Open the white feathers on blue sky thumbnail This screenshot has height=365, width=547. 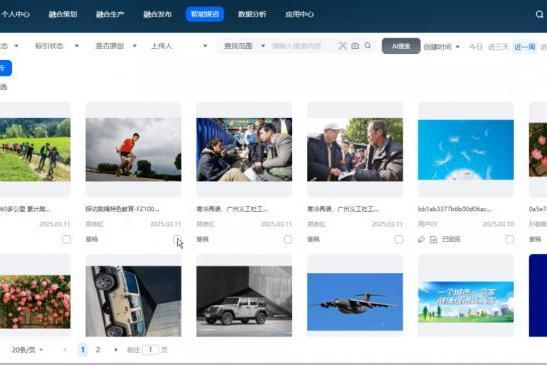(466, 150)
